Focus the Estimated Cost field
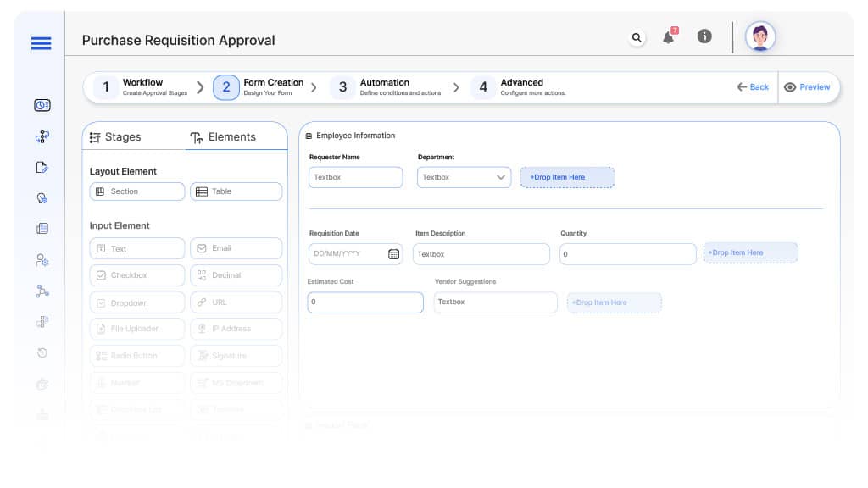 click(365, 302)
